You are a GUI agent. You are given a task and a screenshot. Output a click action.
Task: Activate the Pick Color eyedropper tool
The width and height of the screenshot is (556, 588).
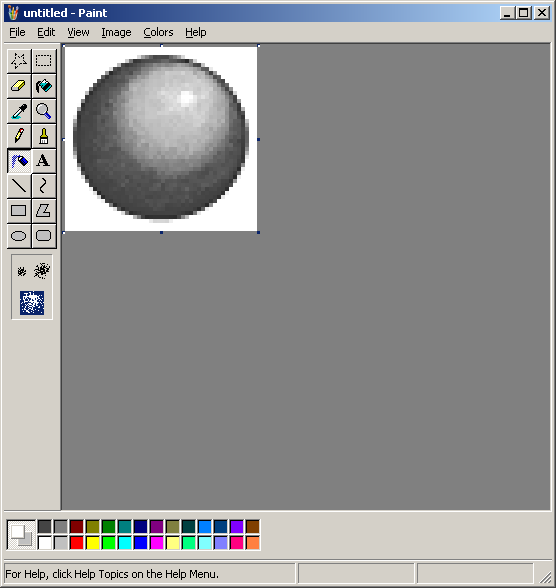tap(19, 111)
